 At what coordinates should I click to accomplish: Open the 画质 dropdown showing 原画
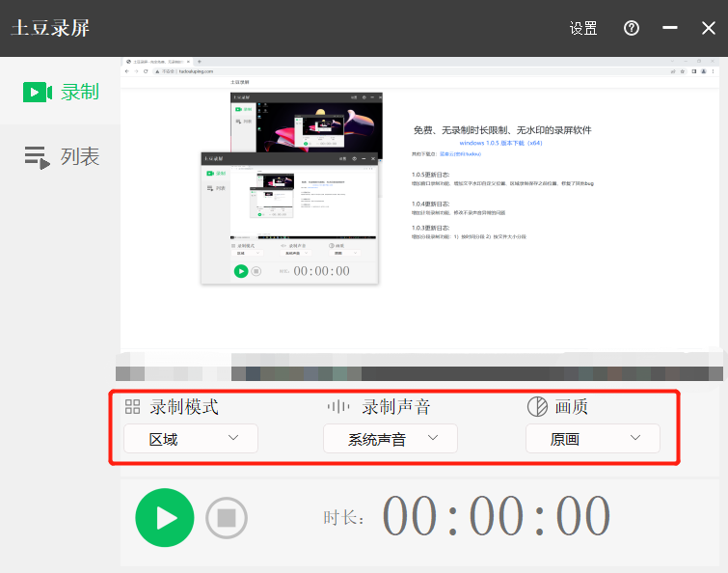click(592, 438)
